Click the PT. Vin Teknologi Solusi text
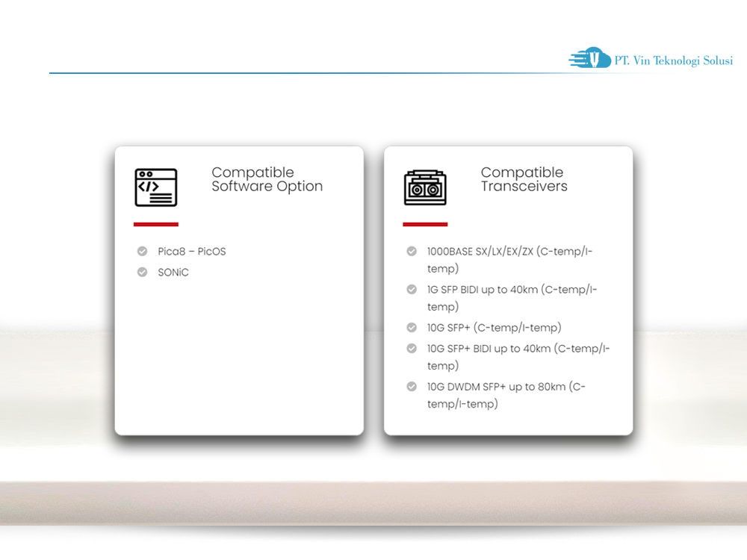Image resolution: width=747 pixels, height=560 pixels. click(x=672, y=61)
